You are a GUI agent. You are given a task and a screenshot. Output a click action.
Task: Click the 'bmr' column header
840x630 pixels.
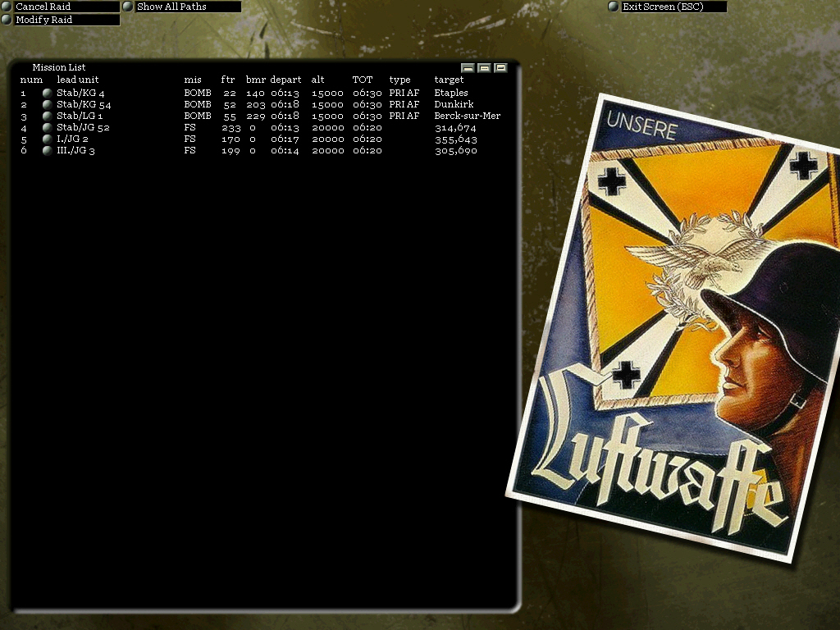[256, 80]
